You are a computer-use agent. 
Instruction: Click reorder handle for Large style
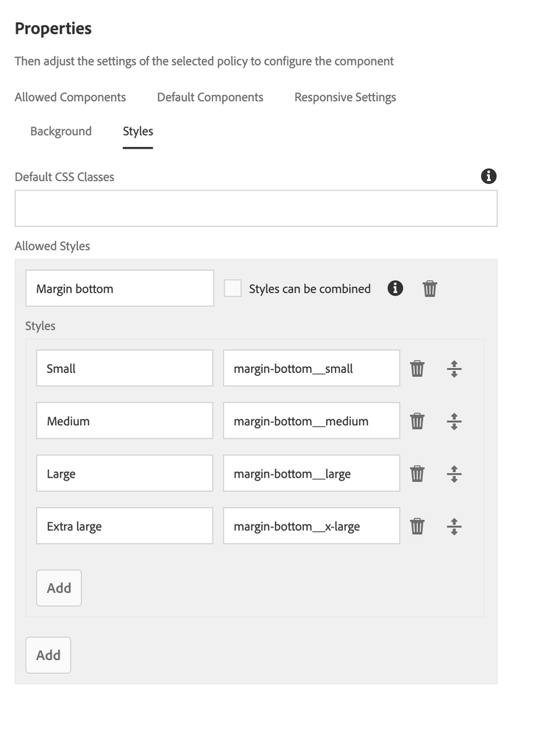click(454, 474)
